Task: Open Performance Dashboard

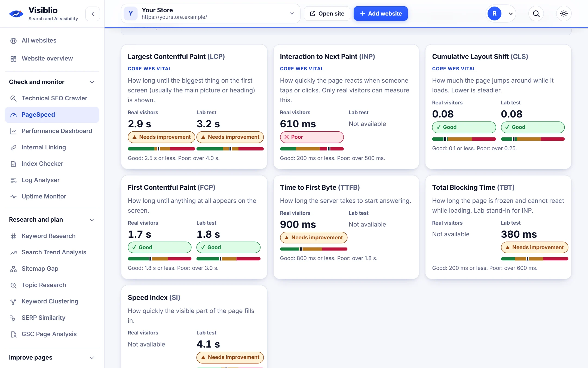Action: tap(52, 131)
